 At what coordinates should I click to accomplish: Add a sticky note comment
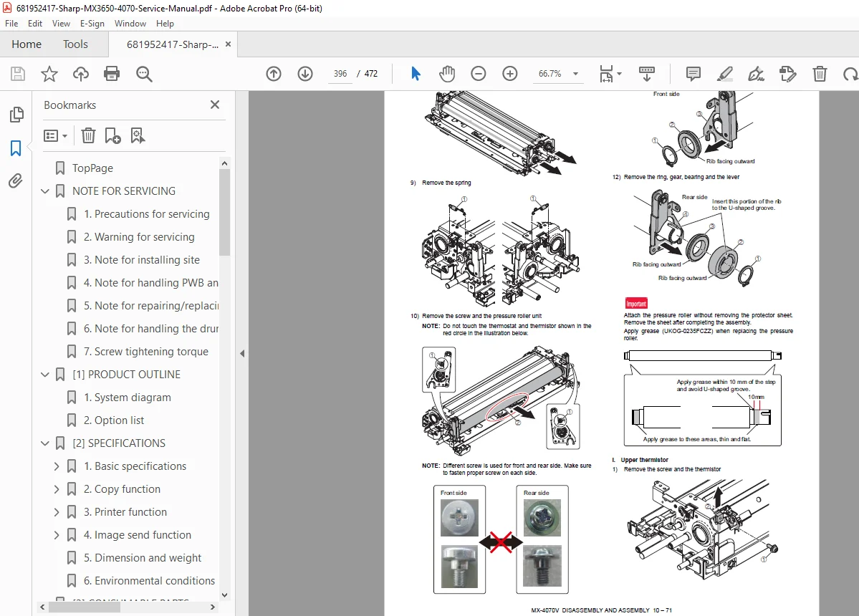coord(693,73)
